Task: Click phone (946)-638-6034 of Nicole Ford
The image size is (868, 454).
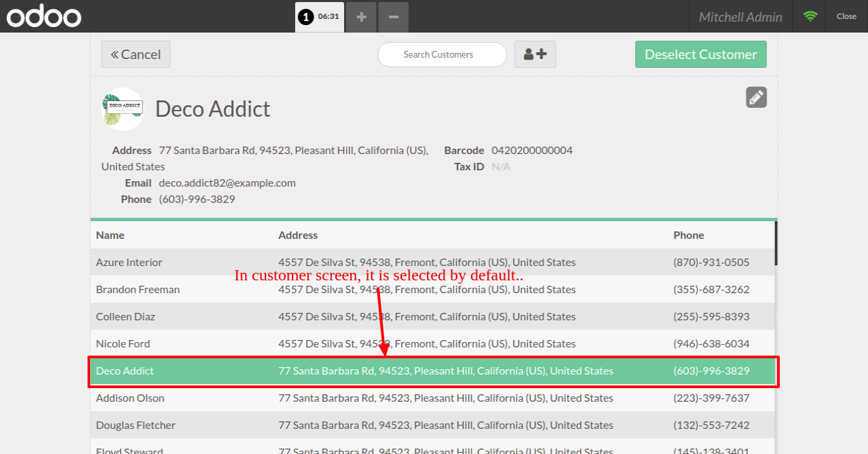Action: [711, 343]
